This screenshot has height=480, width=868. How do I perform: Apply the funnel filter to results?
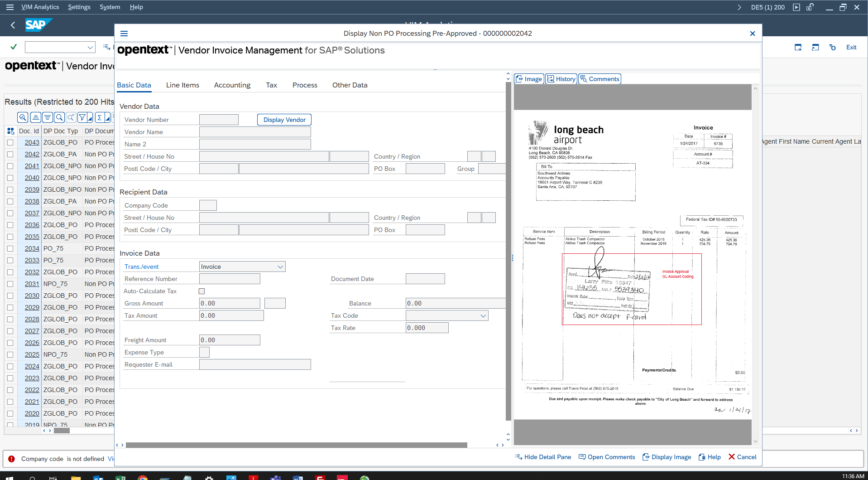click(82, 117)
